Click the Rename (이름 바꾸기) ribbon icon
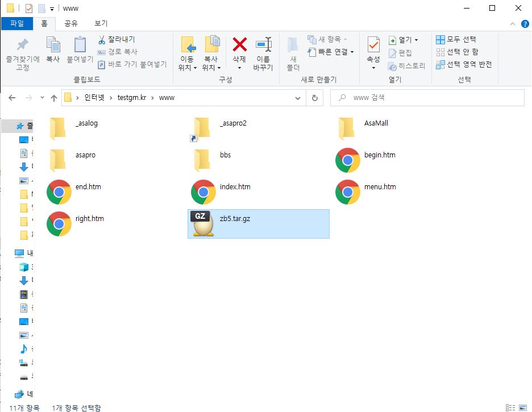This screenshot has height=412, width=532. pos(263,44)
